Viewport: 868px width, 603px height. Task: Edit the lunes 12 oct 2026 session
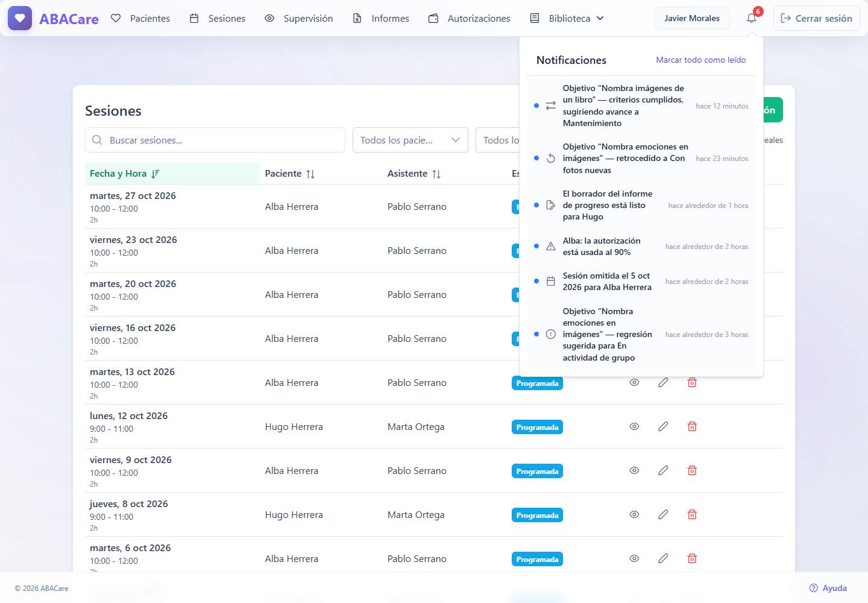pos(663,426)
